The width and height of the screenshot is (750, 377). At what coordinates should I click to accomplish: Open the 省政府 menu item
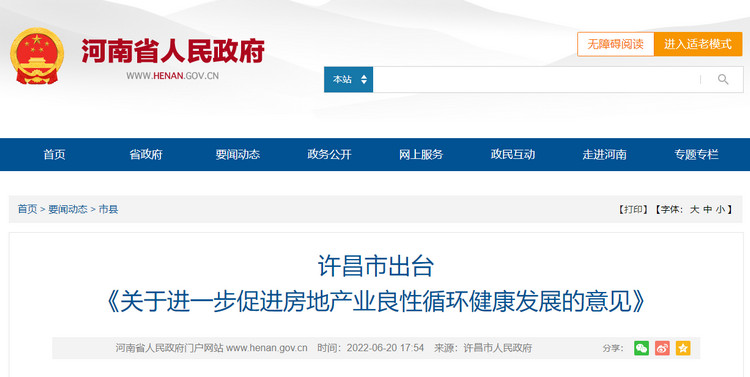pos(146,155)
